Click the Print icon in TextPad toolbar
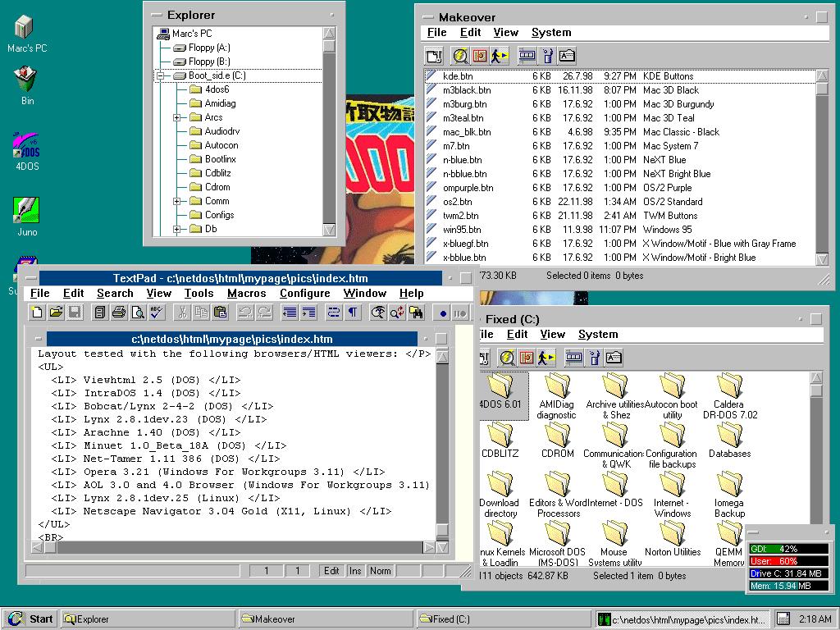The height and width of the screenshot is (630, 840). point(119,313)
